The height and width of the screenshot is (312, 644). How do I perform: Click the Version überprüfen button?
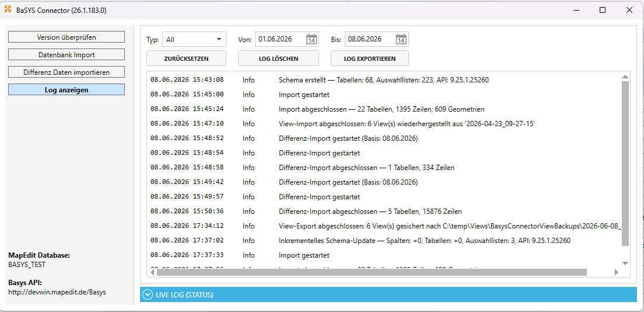click(x=66, y=37)
